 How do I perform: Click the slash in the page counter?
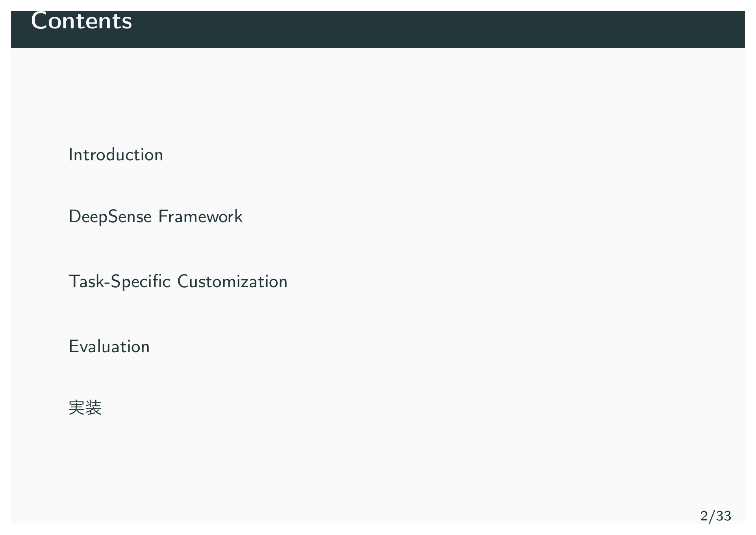click(712, 516)
